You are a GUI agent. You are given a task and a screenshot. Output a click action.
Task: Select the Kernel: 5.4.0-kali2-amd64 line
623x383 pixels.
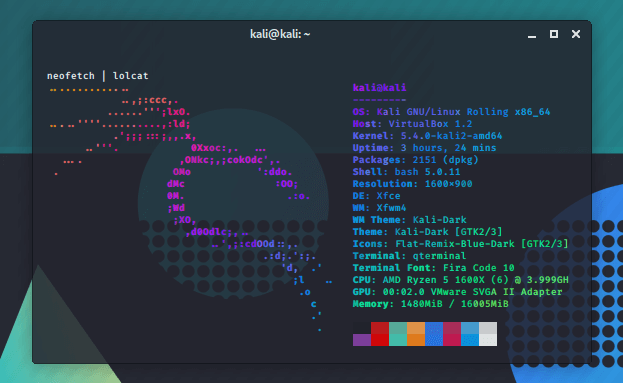pyautogui.click(x=428, y=135)
